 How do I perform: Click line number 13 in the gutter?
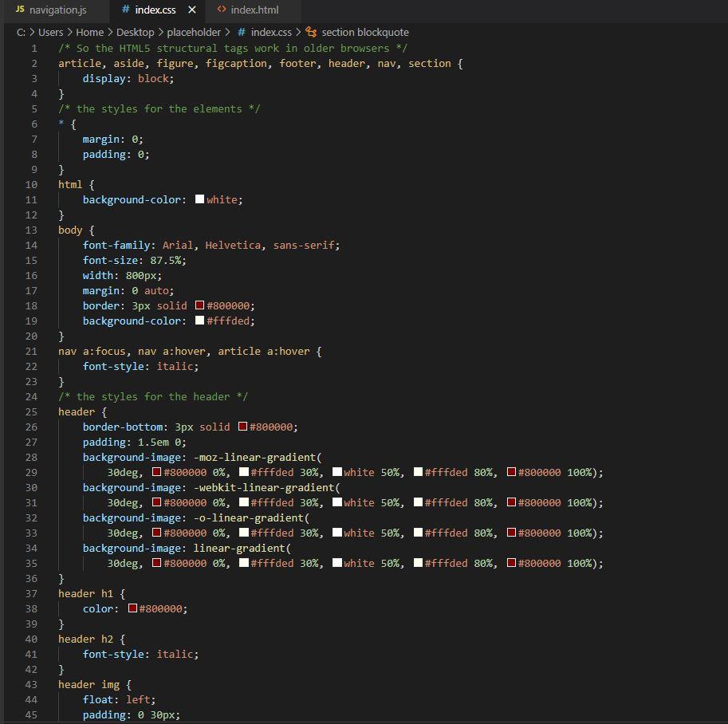(31, 230)
